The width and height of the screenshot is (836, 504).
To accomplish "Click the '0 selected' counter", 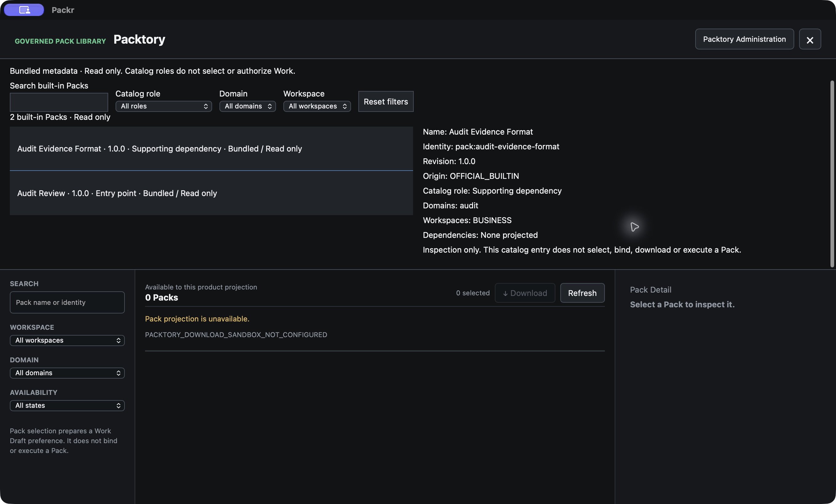I will tap(473, 293).
